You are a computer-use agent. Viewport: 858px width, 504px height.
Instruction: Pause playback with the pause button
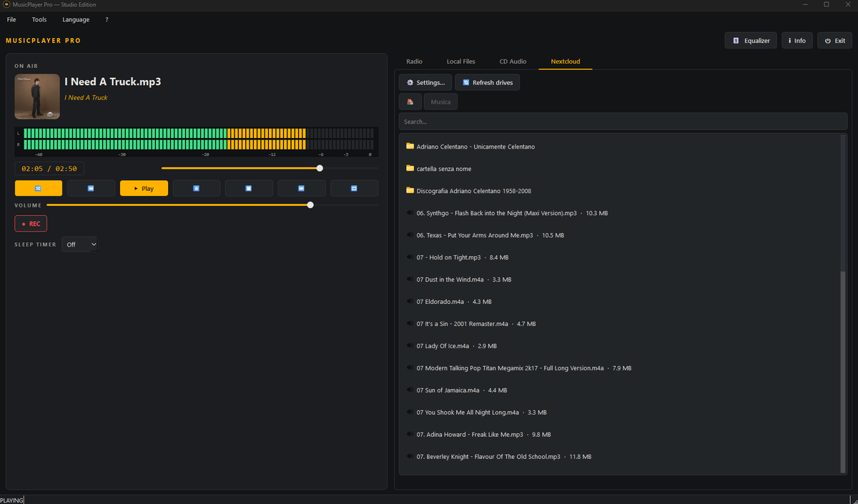196,188
